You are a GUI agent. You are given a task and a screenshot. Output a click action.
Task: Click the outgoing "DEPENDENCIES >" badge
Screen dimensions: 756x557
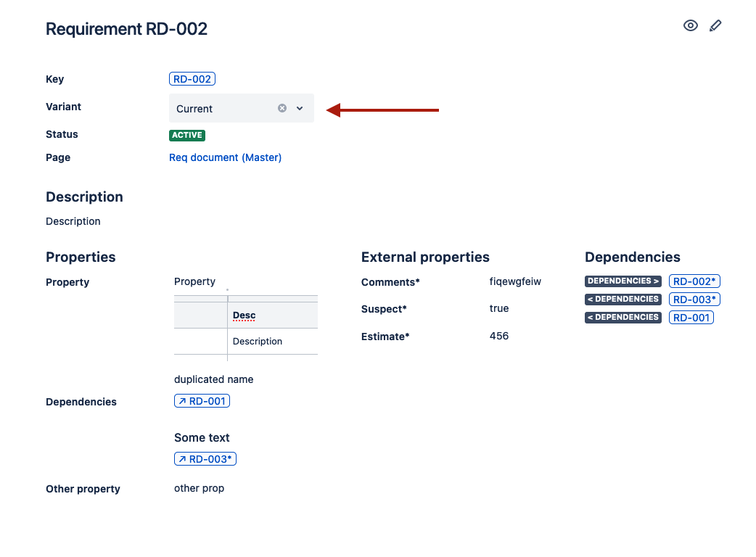[x=623, y=281]
